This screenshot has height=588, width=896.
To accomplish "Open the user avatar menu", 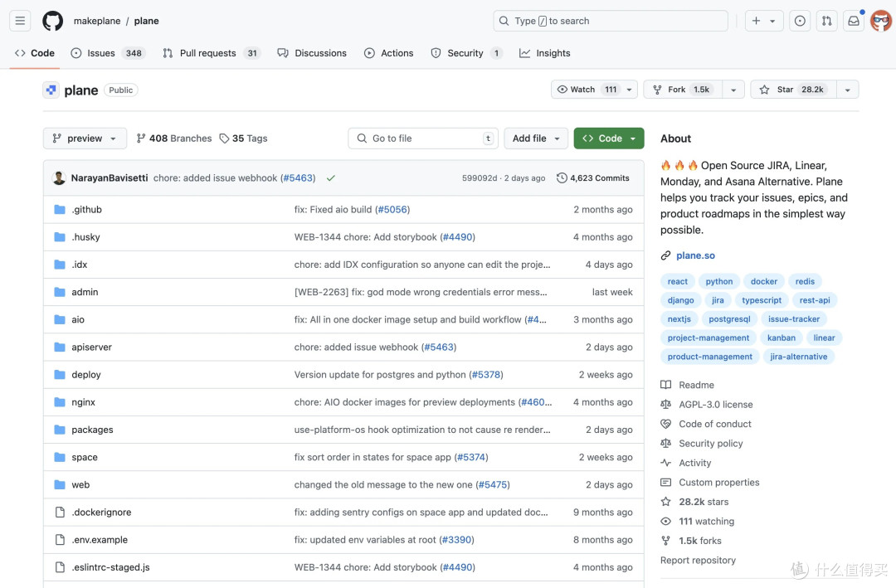I will [880, 21].
